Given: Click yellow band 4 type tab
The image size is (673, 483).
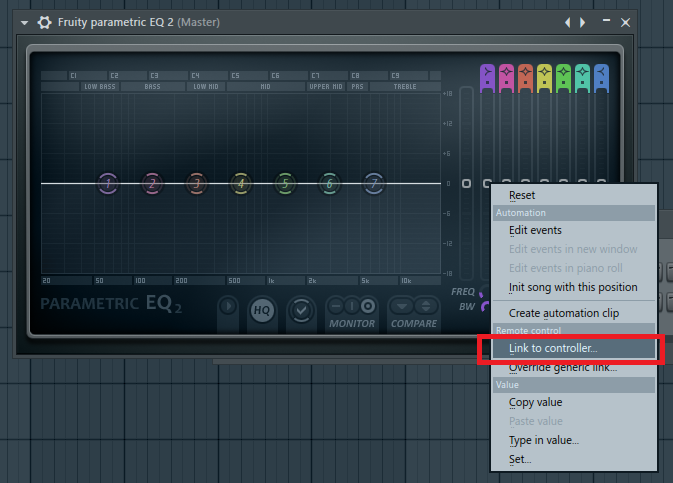Looking at the screenshot, I should (544, 78).
